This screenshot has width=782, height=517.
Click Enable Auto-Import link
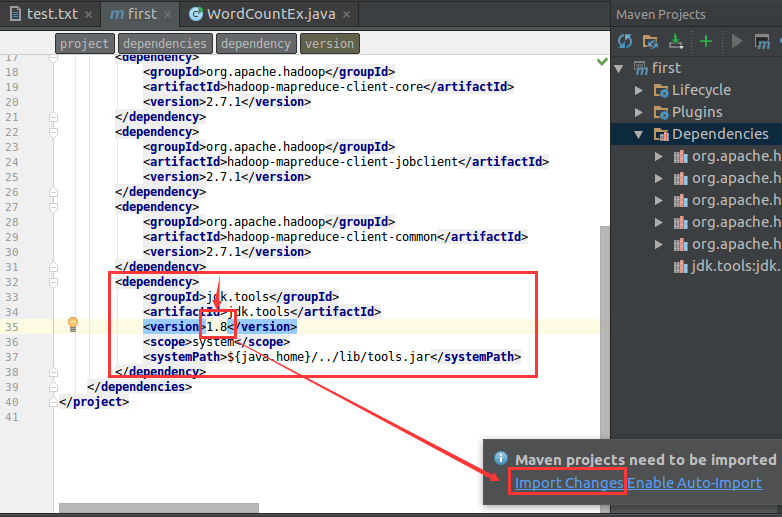tap(695, 483)
